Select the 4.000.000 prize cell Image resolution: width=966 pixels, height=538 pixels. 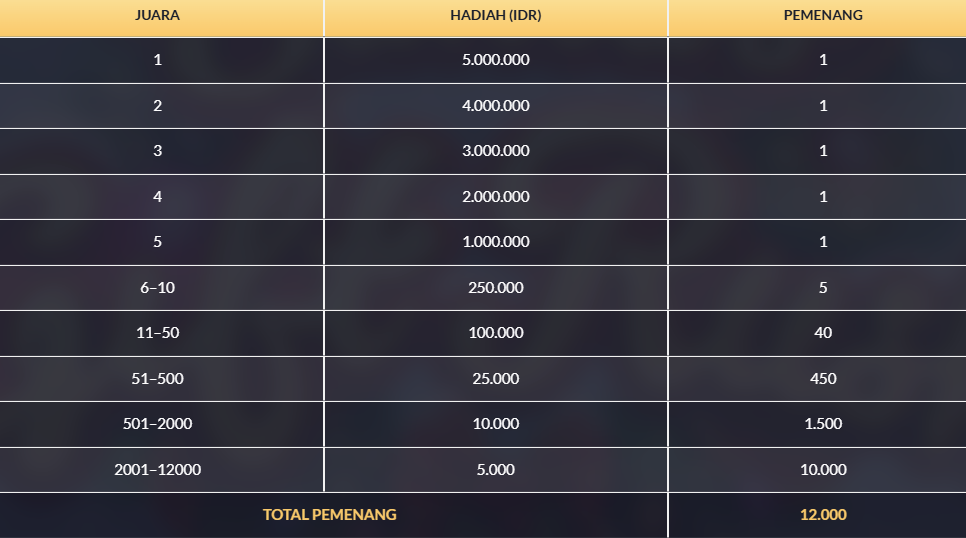(x=496, y=105)
